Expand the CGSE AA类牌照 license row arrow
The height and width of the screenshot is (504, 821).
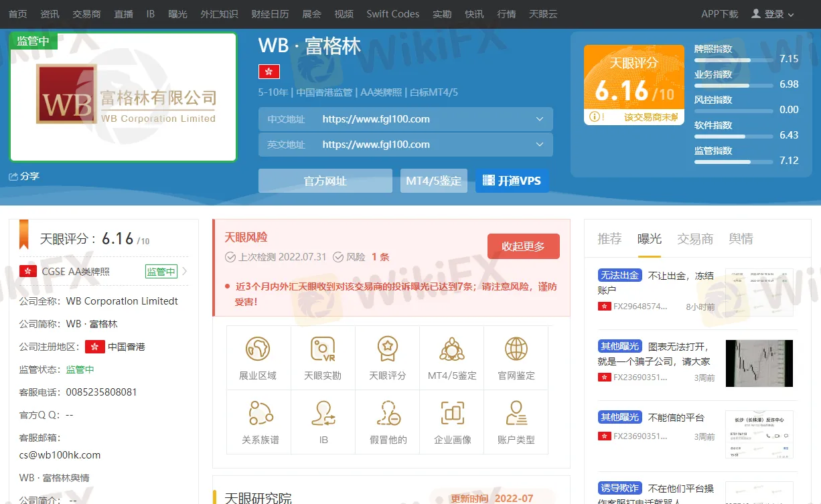(x=185, y=271)
